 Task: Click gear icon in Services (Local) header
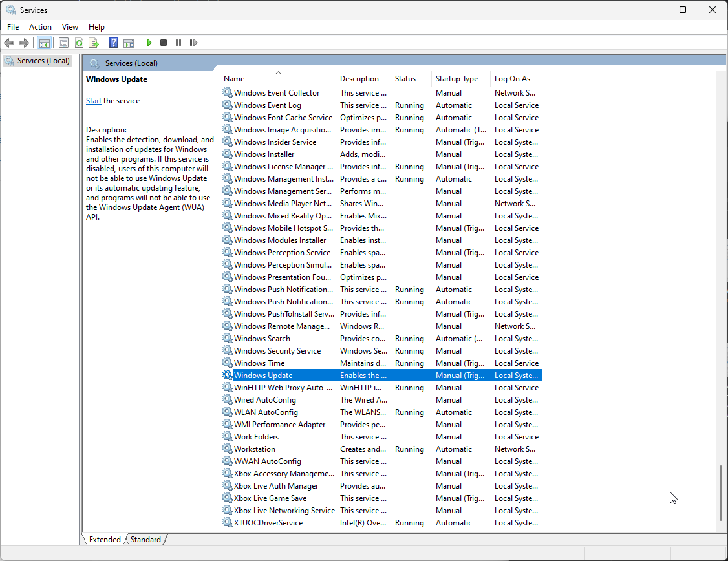tap(94, 63)
